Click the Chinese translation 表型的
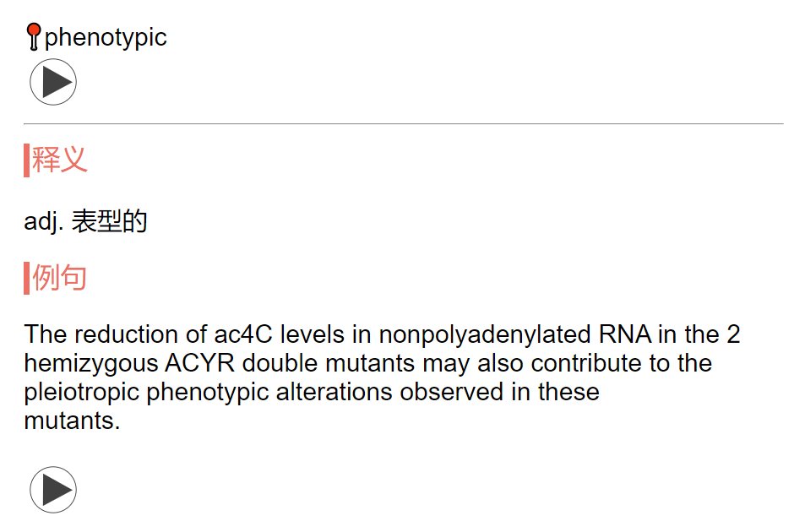The width and height of the screenshot is (805, 532). (x=109, y=221)
